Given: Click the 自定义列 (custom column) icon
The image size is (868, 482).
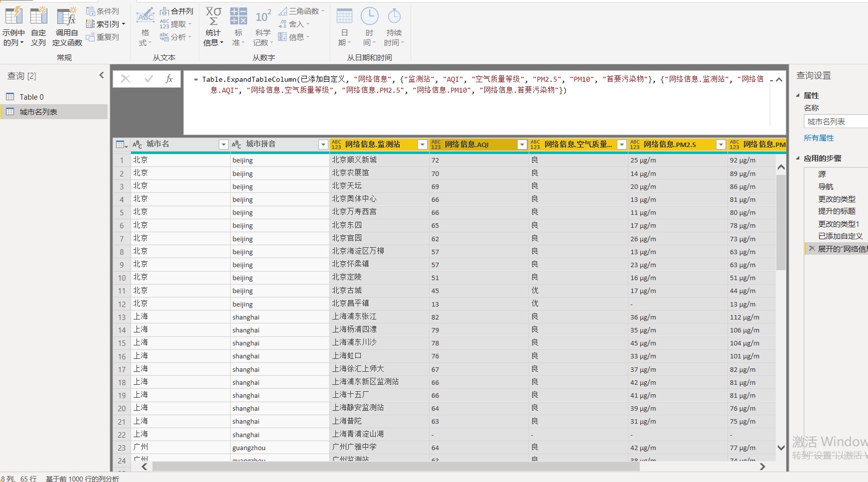Looking at the screenshot, I should 38,16.
